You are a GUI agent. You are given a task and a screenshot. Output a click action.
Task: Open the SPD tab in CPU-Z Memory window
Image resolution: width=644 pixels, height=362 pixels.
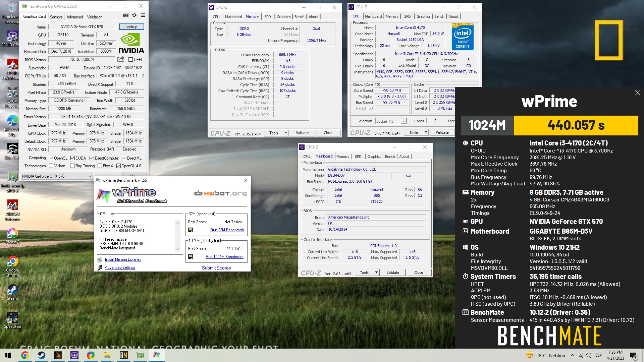pyautogui.click(x=267, y=16)
